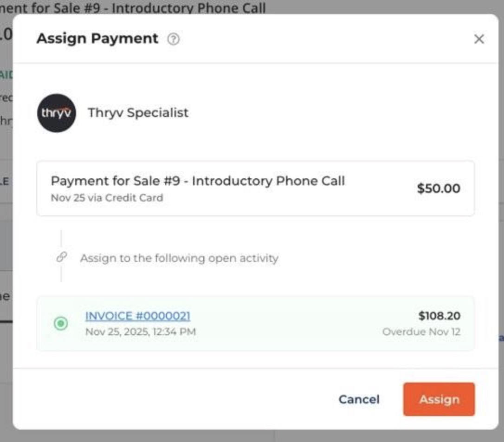Click the Thryv logo avatar
This screenshot has height=442, width=504.
tap(57, 113)
